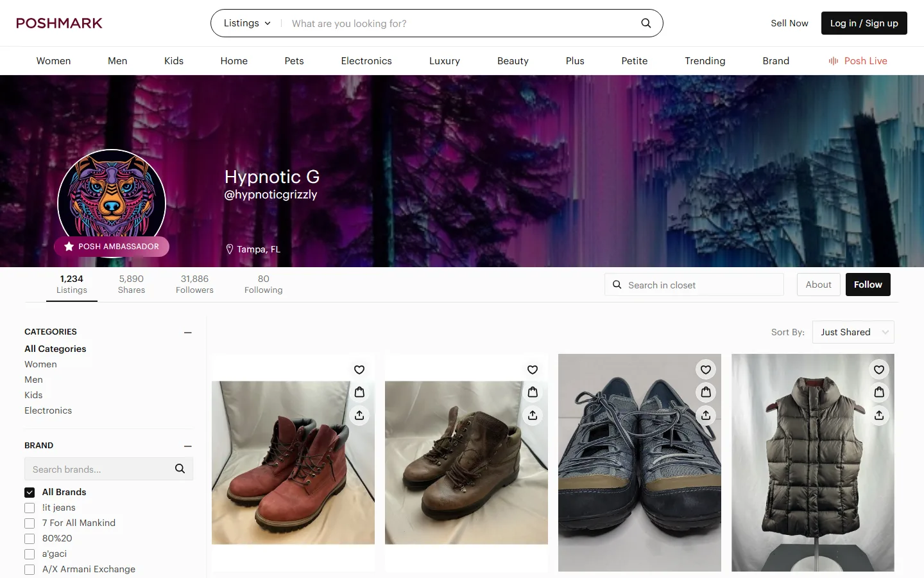Viewport: 924px width, 578px height.
Task: Collapse the Brand filter section
Action: pos(188,446)
